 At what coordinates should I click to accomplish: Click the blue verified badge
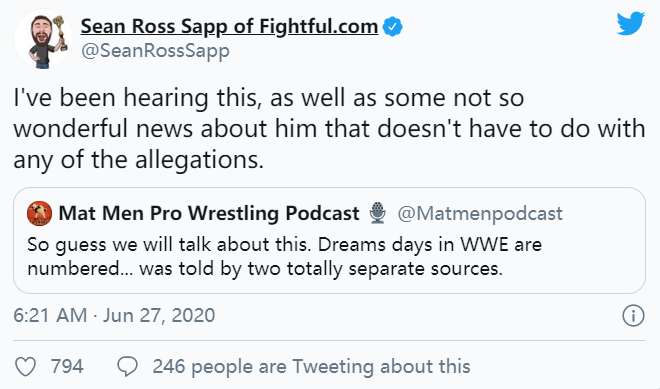[392, 27]
